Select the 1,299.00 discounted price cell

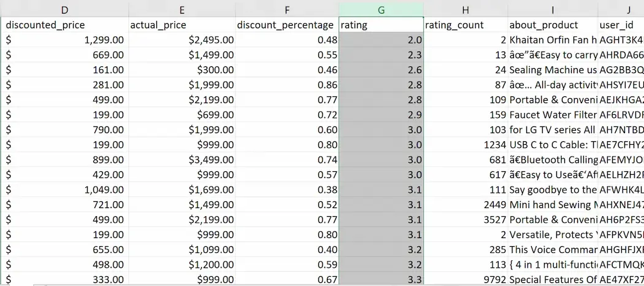[64, 40]
